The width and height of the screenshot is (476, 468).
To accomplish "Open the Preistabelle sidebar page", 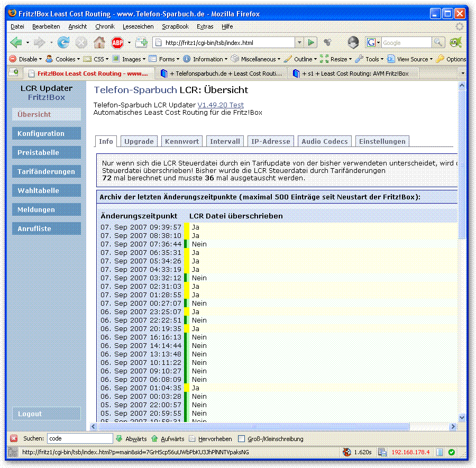I will (x=47, y=152).
